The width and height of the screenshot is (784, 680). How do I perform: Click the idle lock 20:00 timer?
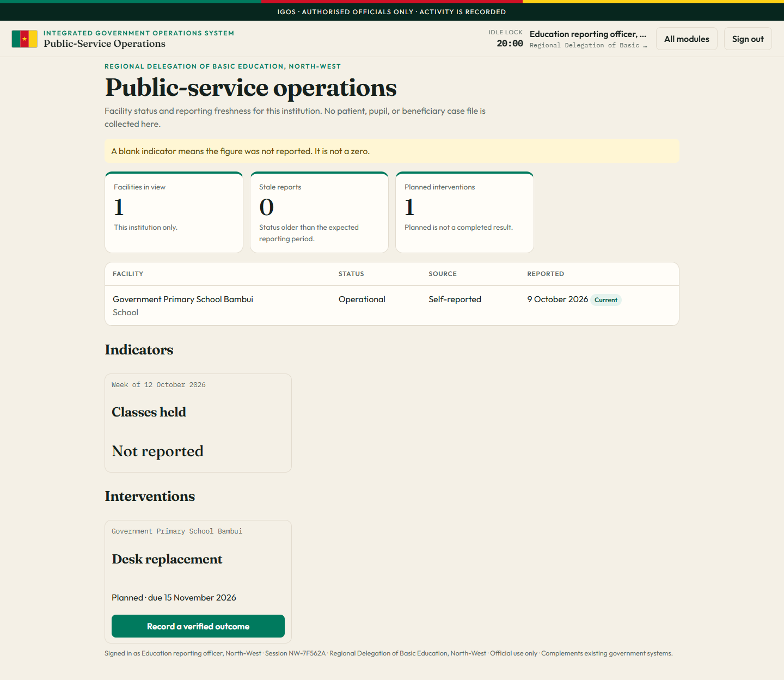tap(510, 44)
